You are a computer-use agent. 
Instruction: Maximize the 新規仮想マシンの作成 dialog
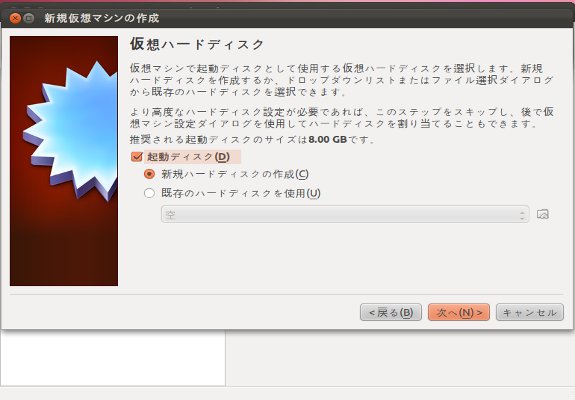29,18
